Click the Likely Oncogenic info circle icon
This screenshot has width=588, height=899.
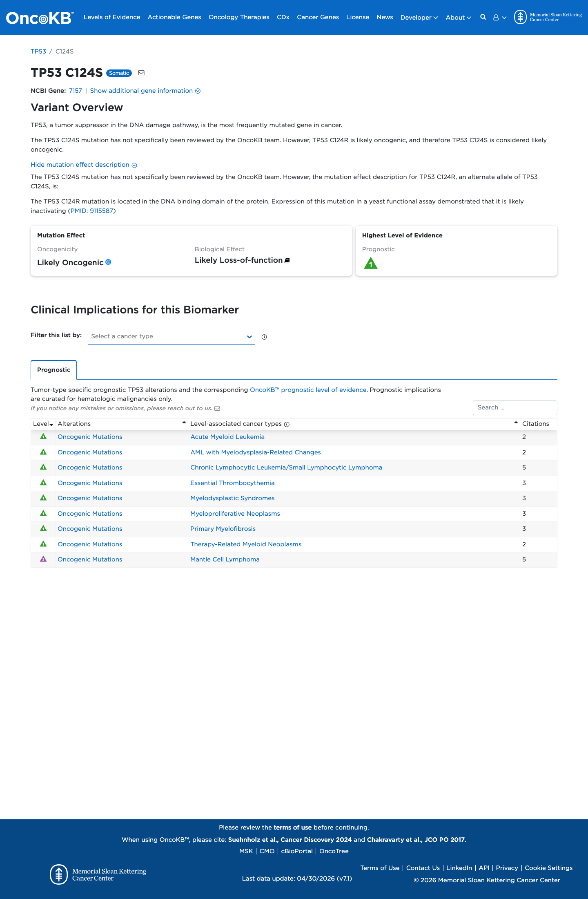coord(108,262)
